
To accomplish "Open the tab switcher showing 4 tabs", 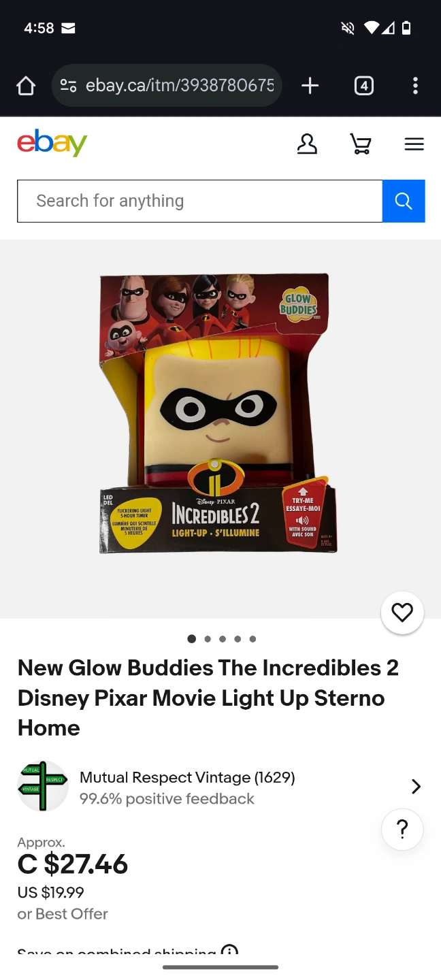I will [x=364, y=86].
